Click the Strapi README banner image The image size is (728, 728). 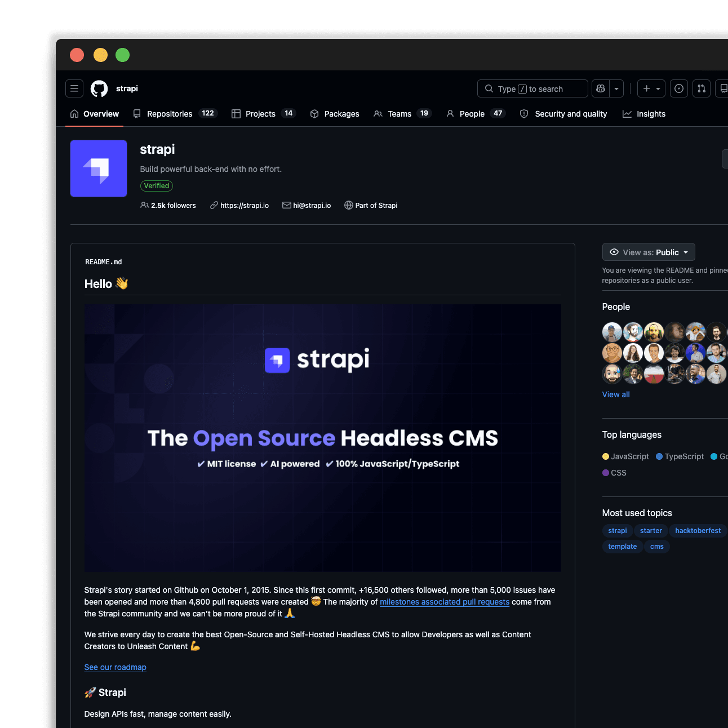tap(323, 438)
